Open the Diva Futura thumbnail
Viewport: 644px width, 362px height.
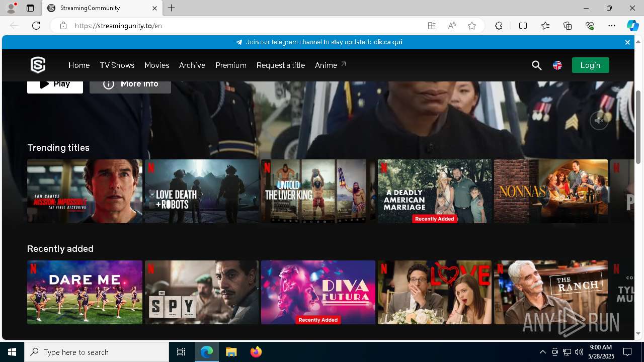pos(318,292)
